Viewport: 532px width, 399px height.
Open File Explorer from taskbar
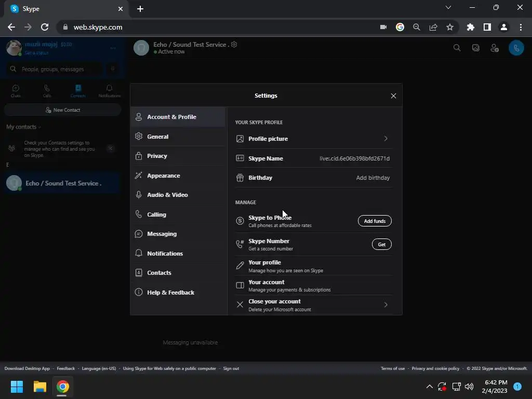(39, 387)
